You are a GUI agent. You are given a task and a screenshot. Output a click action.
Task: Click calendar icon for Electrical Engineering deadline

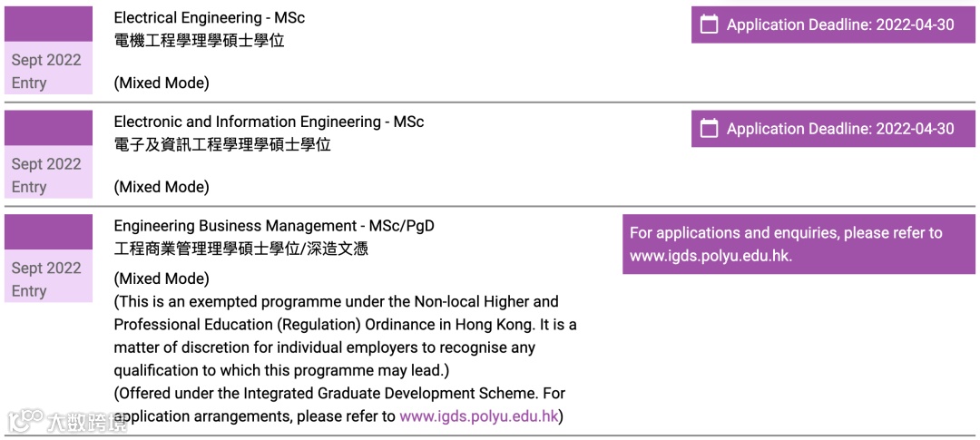708,25
